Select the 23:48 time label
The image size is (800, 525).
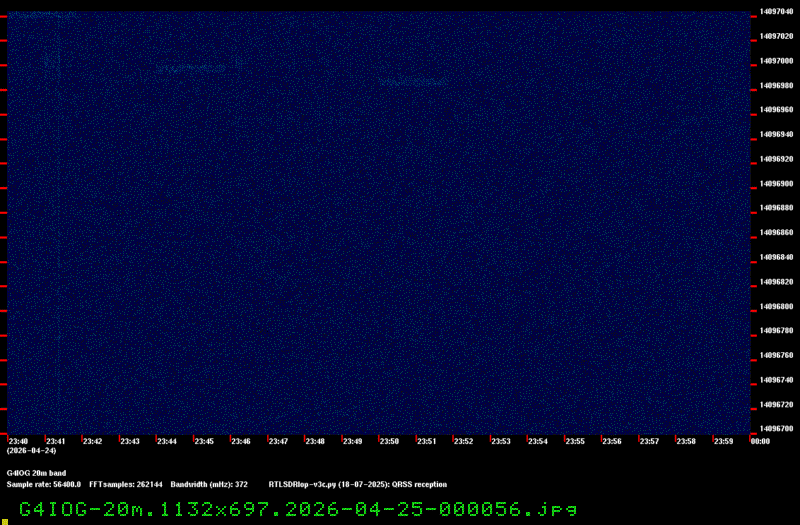click(x=315, y=441)
